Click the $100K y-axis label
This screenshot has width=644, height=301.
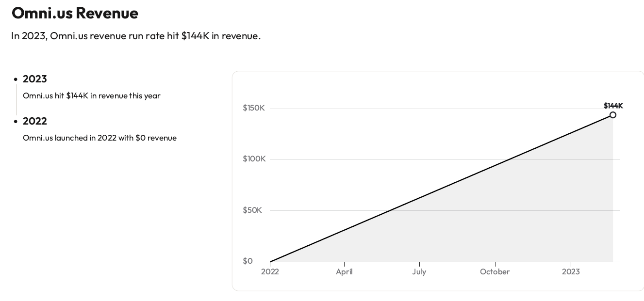point(254,158)
